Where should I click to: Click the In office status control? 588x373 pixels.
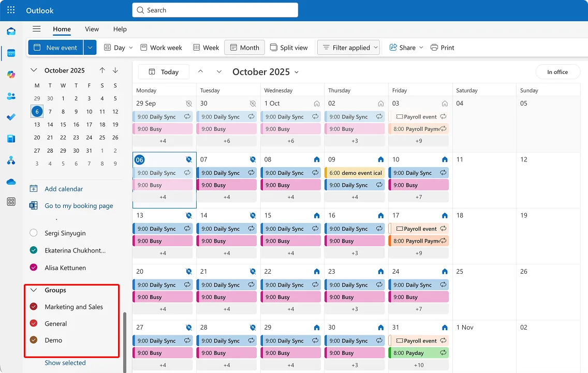557,72
